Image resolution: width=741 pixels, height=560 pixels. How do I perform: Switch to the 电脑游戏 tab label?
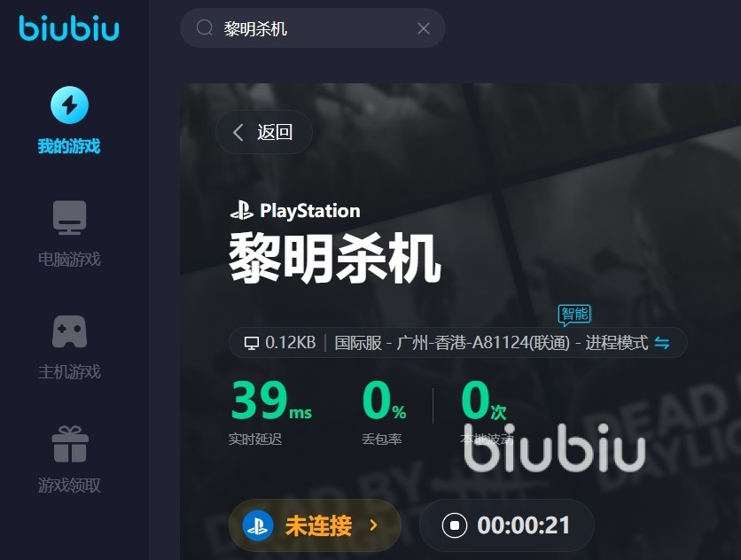tap(69, 259)
